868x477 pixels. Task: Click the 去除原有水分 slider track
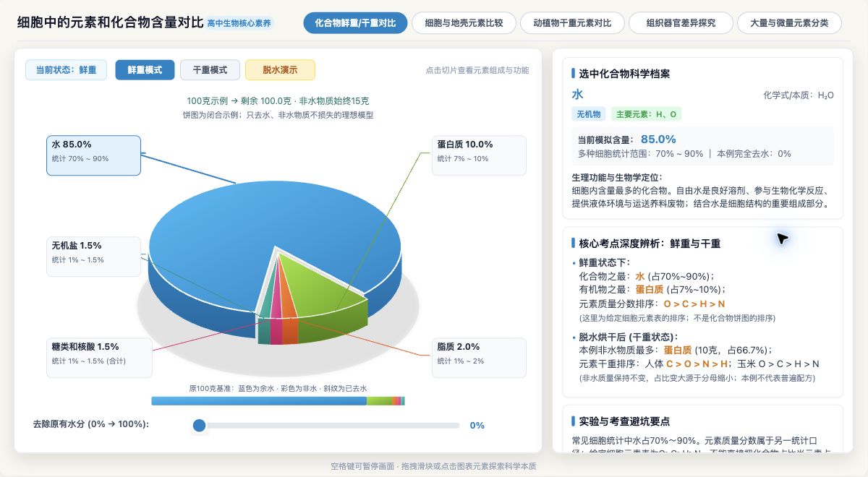click(x=326, y=426)
